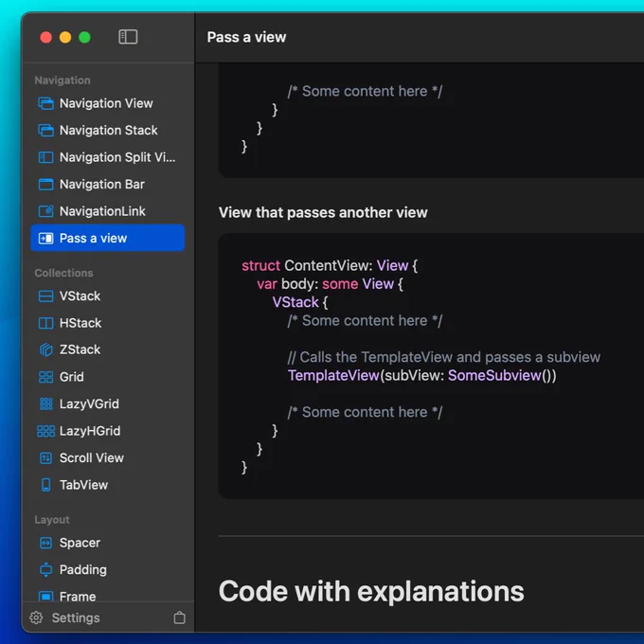Image resolution: width=644 pixels, height=644 pixels.
Task: Select Navigation Bar sidebar item
Action: 108,185
